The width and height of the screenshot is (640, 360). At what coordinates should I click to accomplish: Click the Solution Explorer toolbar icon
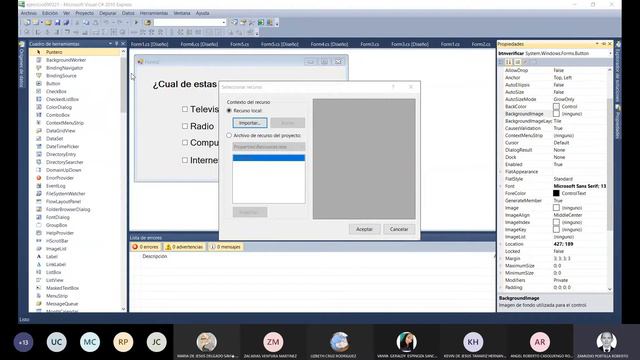234,22
